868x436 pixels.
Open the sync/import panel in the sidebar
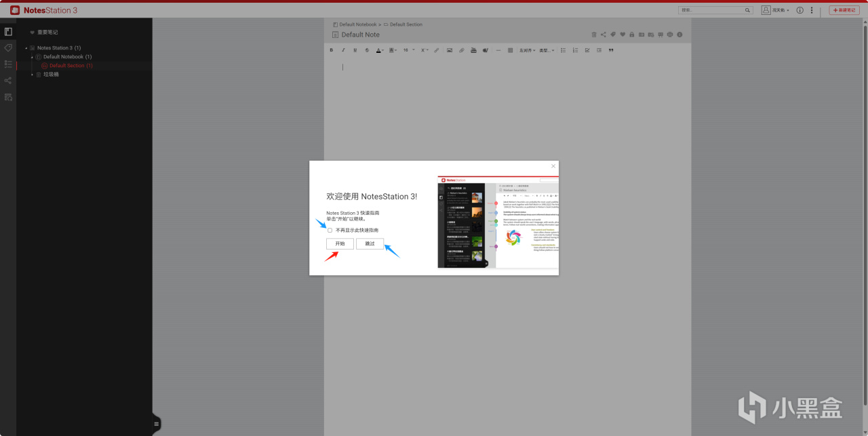click(8, 97)
